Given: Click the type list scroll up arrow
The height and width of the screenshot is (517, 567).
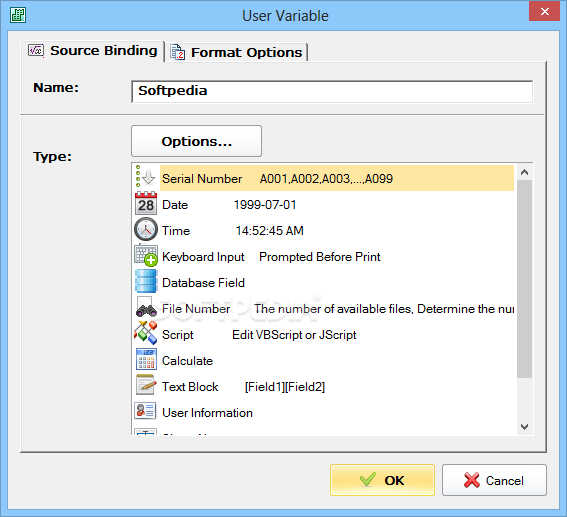Looking at the screenshot, I should 524,172.
